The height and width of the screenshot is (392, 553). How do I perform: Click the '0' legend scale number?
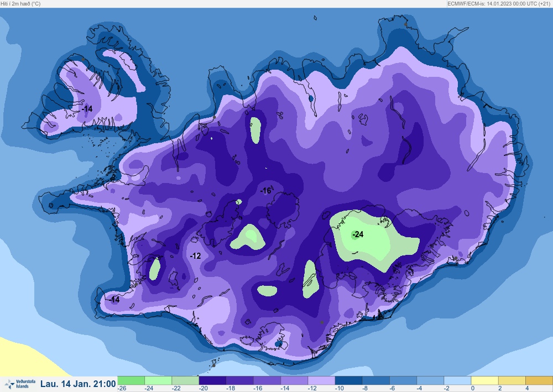click(473, 388)
